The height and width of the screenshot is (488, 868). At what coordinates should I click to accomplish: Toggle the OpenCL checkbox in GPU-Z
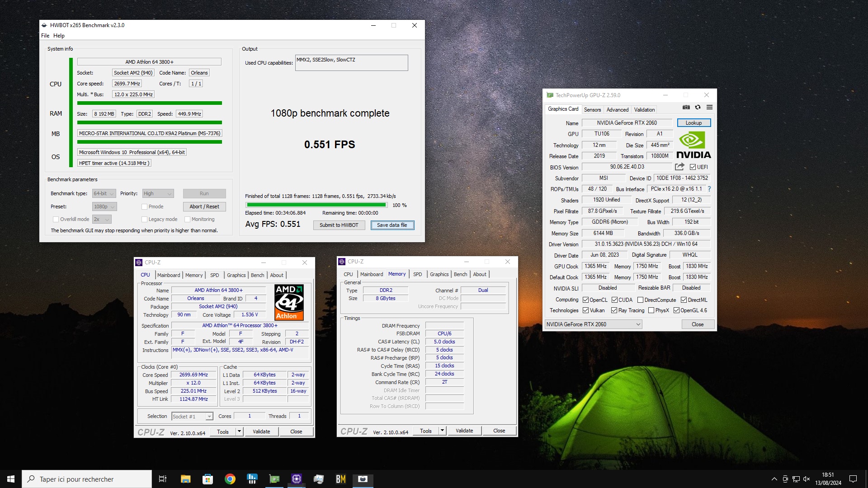(585, 300)
